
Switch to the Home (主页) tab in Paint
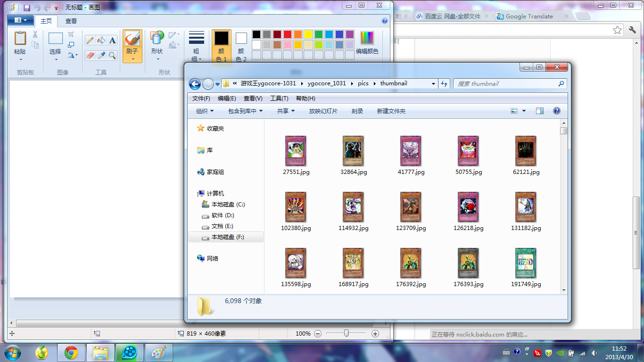pyautogui.click(x=46, y=21)
